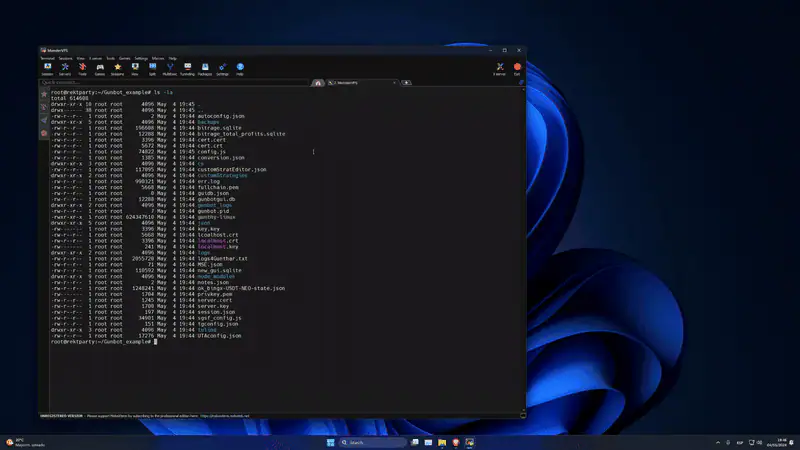Click the taskbar Search box
The image size is (800, 450).
tap(372, 442)
